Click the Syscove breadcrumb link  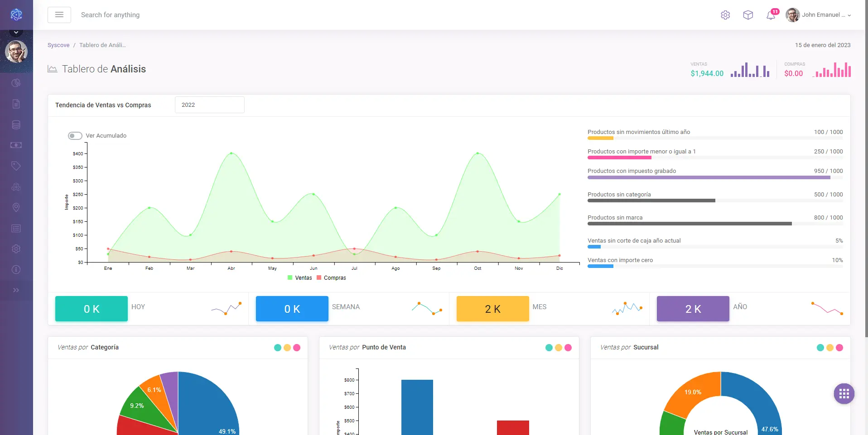coord(58,45)
